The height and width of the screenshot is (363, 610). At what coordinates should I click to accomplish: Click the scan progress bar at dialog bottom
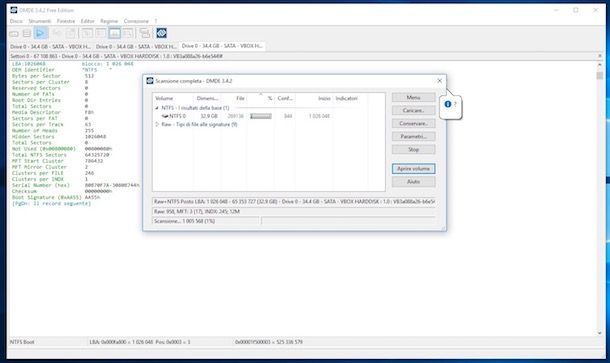(x=348, y=221)
